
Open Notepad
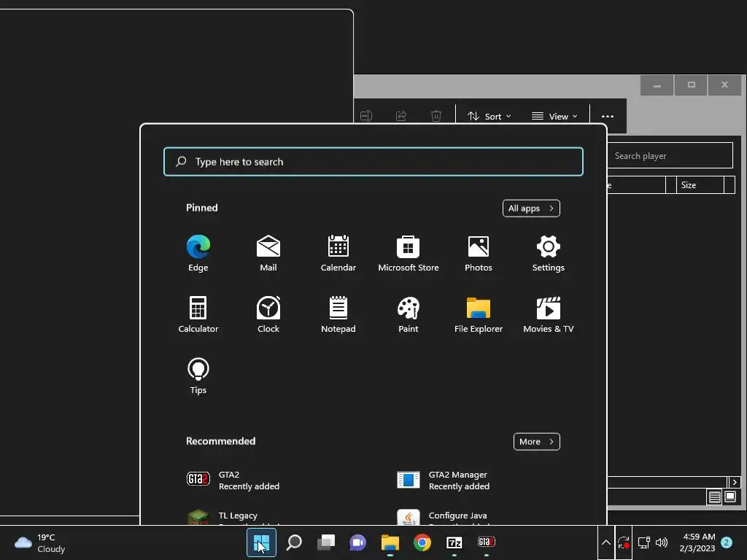point(338,314)
